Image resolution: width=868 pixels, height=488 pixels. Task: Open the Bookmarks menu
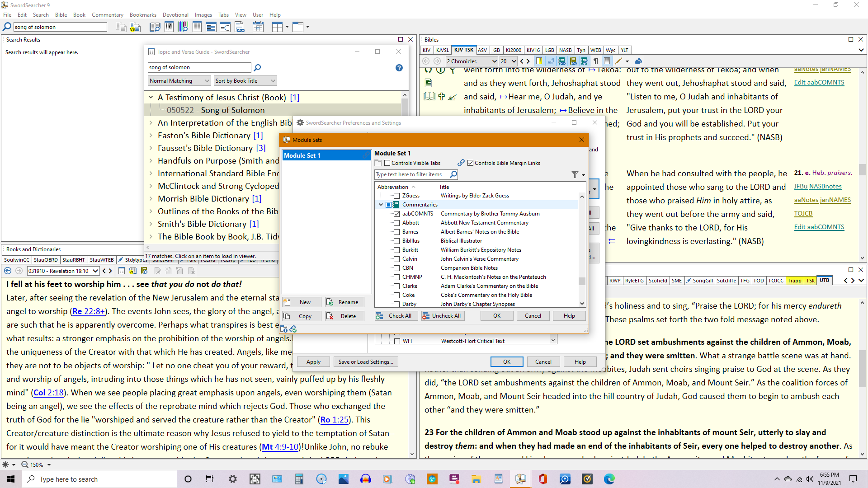[x=143, y=15]
